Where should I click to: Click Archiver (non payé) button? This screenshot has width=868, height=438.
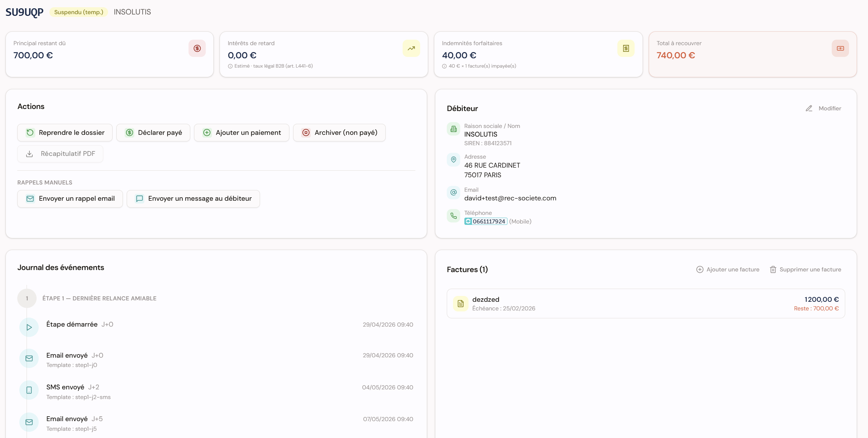[x=339, y=133]
